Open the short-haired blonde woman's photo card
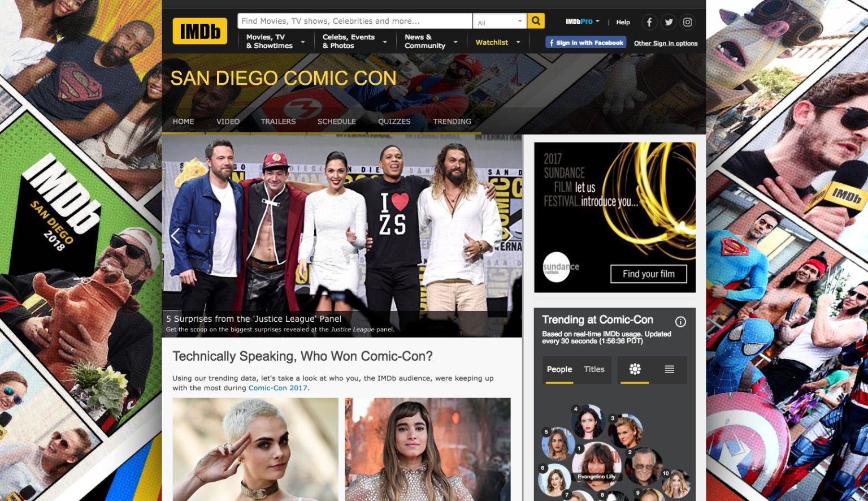Image resolution: width=868 pixels, height=501 pixels. point(255,450)
